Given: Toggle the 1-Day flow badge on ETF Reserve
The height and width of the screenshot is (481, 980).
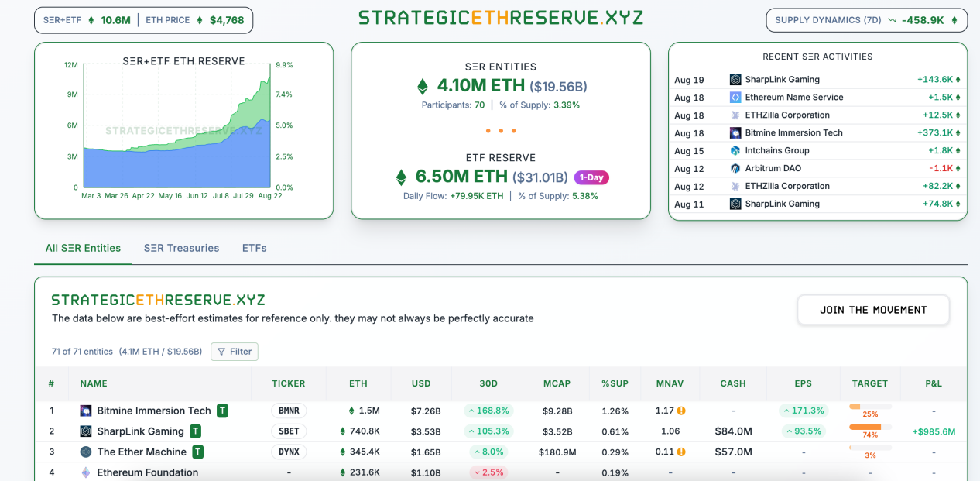Looking at the screenshot, I should 591,177.
